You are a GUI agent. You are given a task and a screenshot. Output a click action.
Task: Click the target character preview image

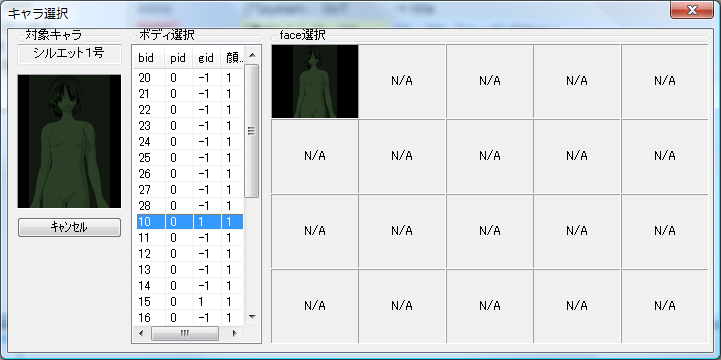tap(69, 141)
